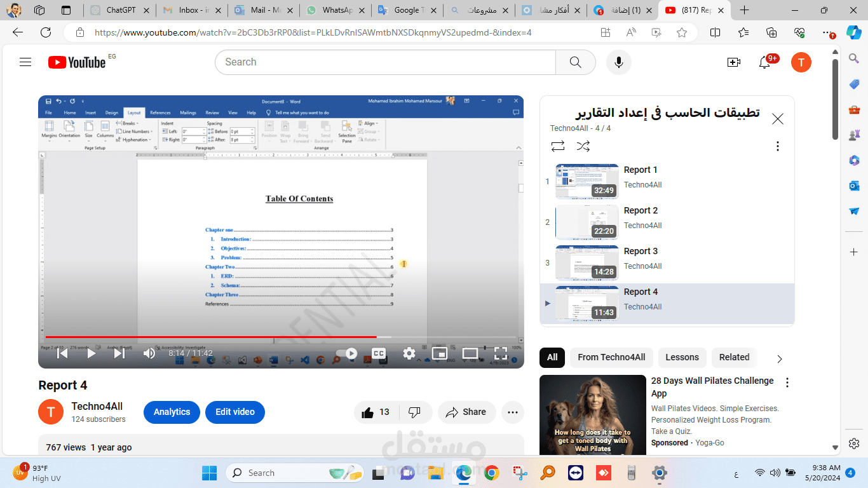Skip to the next video
The image size is (868, 488).
coord(119,353)
